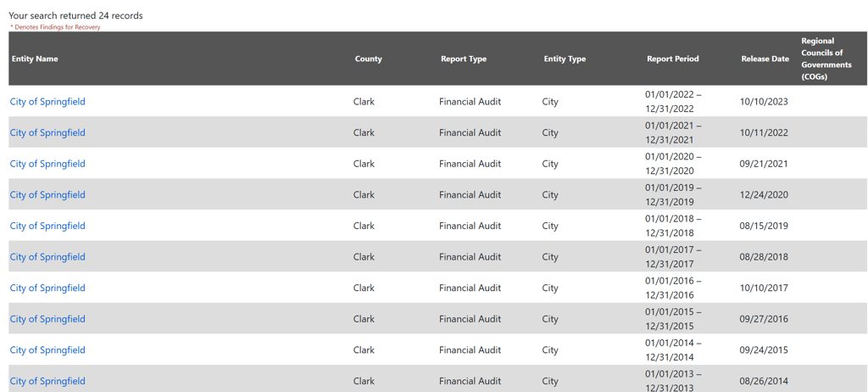Click the Regional Councils of Governments header
The height and width of the screenshot is (392, 868).
826,59
